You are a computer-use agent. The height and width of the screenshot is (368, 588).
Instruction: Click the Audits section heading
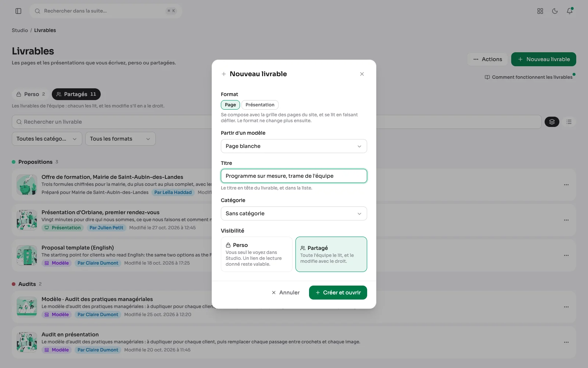[x=27, y=284]
